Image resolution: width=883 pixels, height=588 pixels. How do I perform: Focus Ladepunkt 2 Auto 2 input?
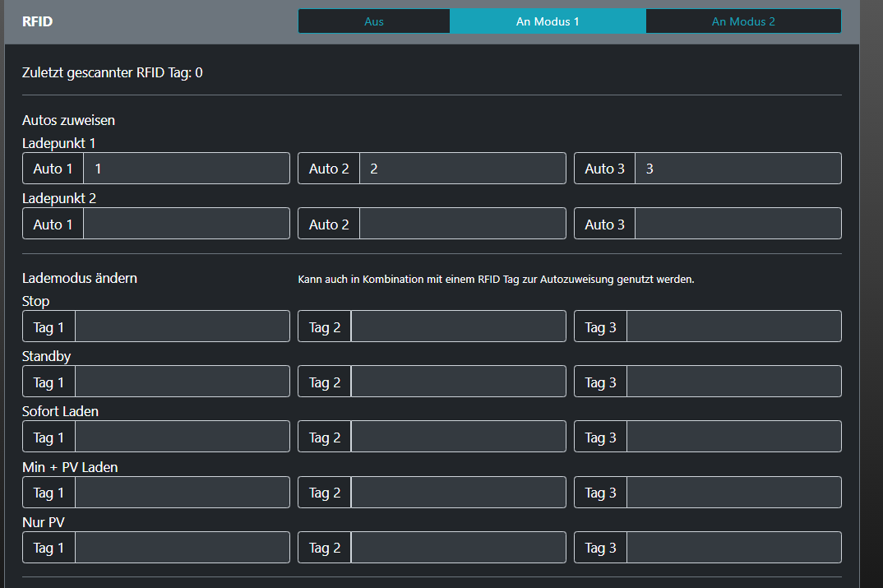[x=462, y=224]
